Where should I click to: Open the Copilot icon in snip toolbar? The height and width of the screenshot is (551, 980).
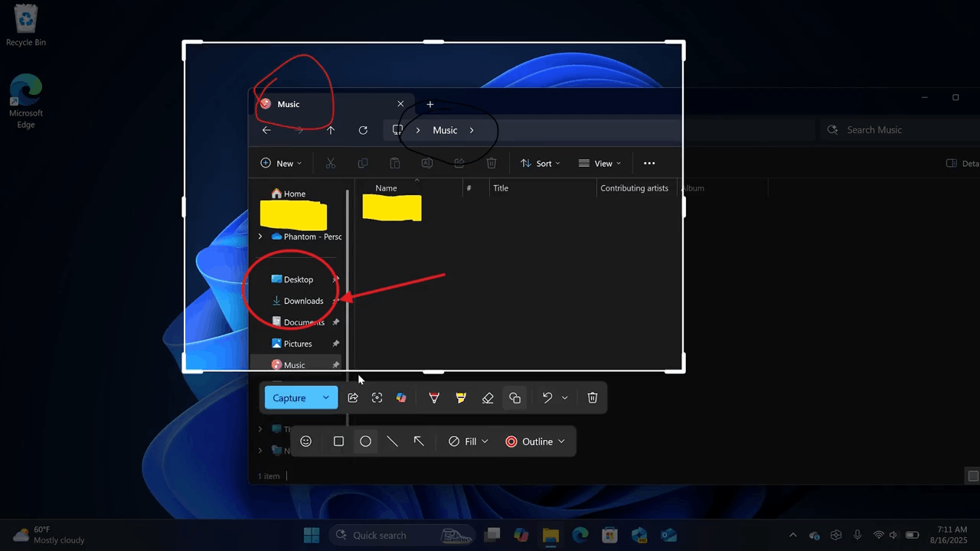[401, 398]
